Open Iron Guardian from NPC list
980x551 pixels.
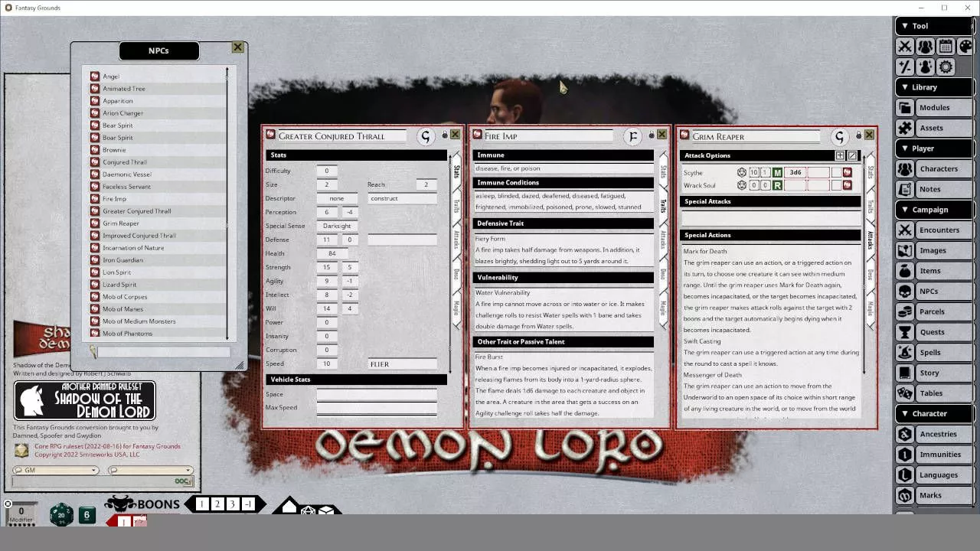158,260
